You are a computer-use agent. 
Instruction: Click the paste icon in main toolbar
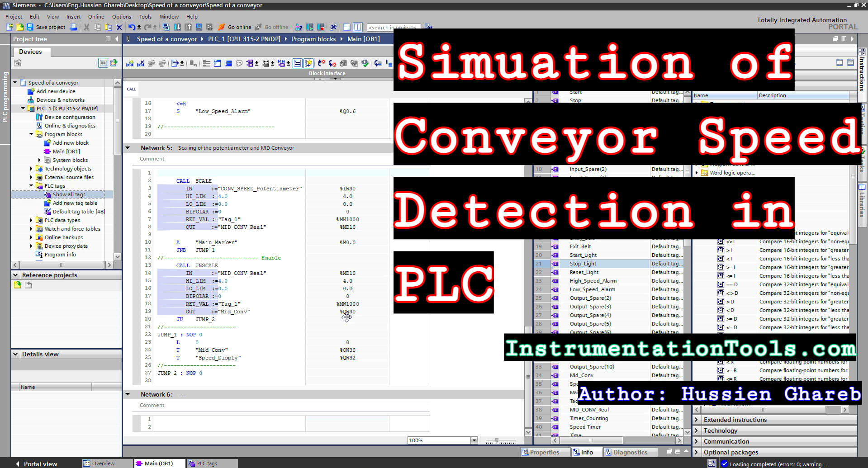click(109, 27)
